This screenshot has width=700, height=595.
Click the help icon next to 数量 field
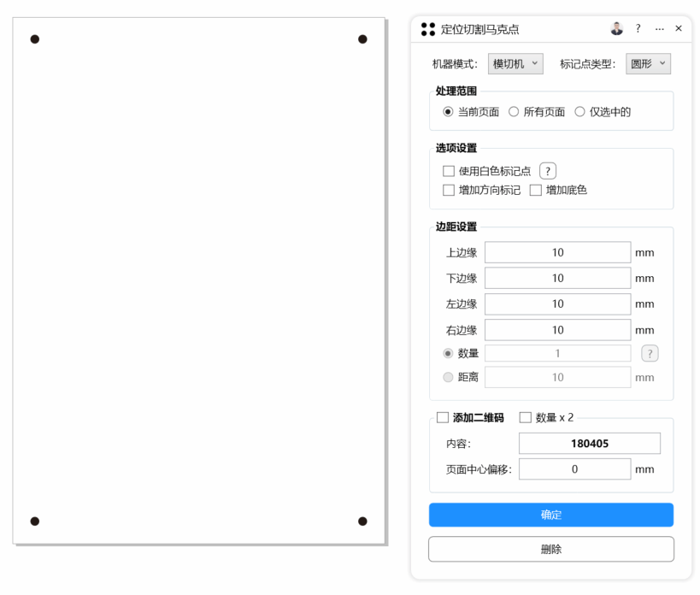650,354
